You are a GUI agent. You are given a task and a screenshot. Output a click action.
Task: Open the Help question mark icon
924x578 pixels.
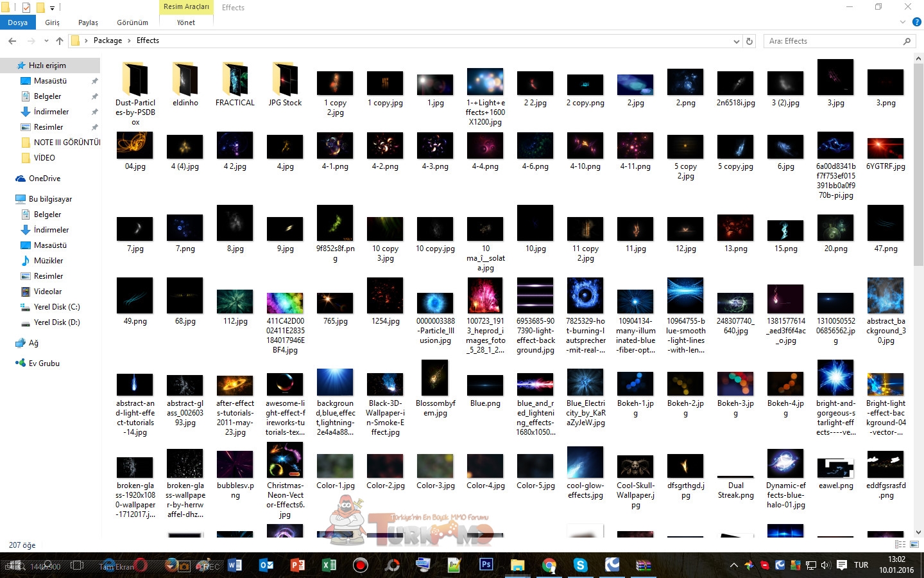917,22
